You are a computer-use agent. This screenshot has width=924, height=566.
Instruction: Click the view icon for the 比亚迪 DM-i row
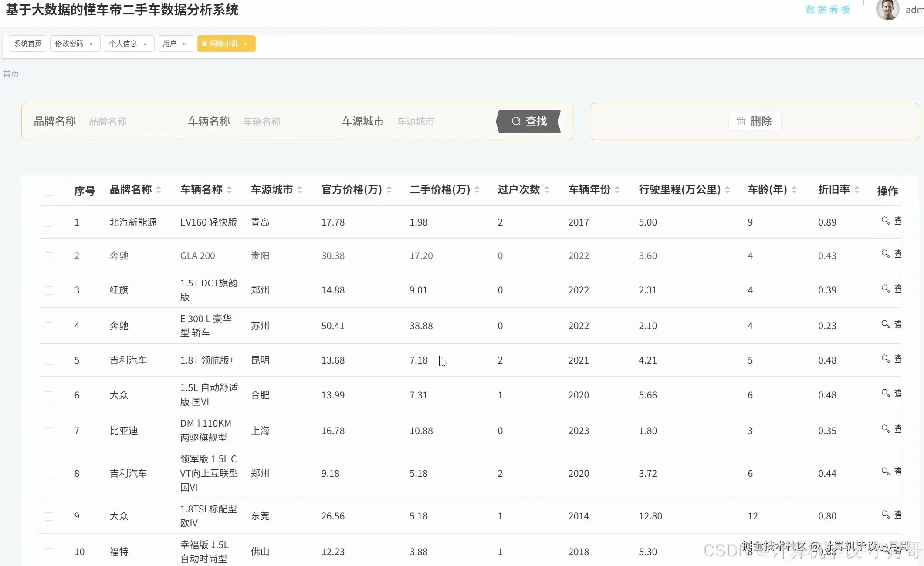[x=886, y=429]
